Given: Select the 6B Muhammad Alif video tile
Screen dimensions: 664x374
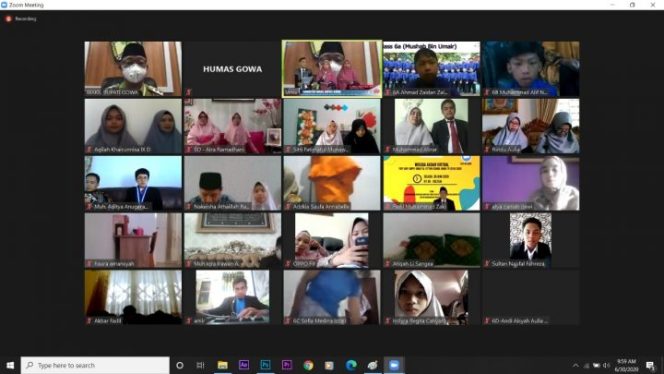Looking at the screenshot, I should click(x=531, y=69).
